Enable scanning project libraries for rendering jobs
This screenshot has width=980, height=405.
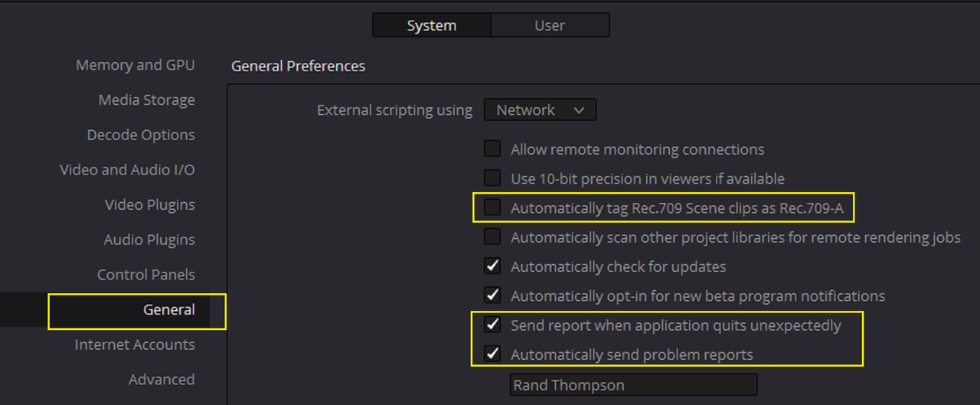point(492,237)
